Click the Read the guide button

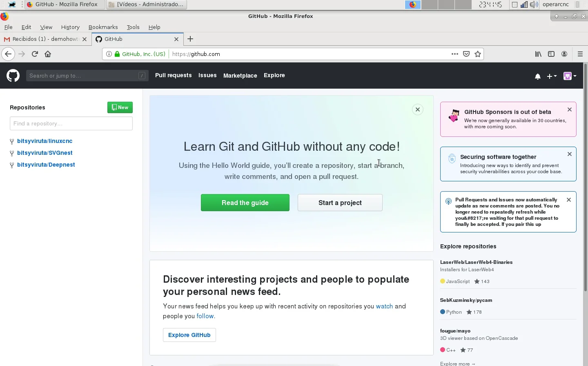click(x=245, y=203)
